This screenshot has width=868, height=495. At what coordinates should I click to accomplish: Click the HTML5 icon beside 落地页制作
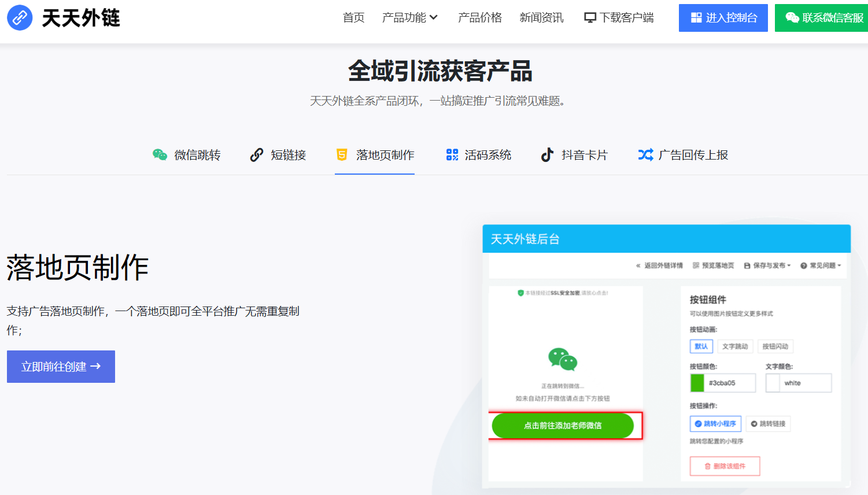[x=342, y=155]
